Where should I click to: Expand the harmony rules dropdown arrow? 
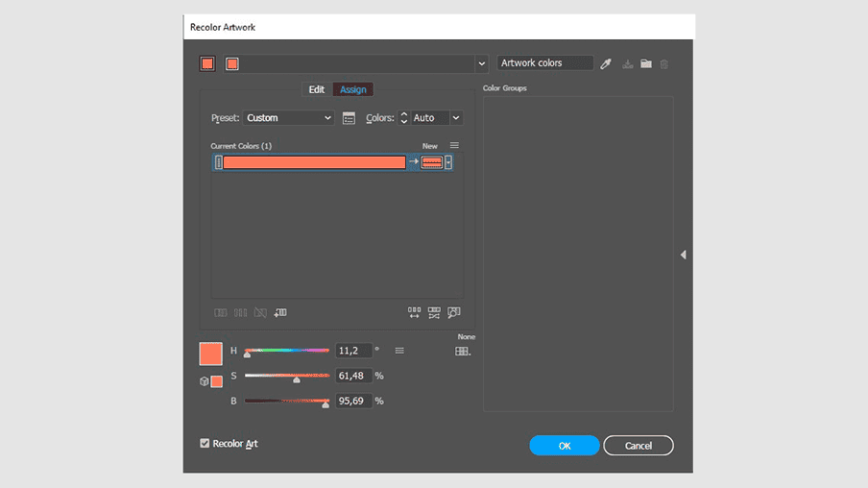click(482, 64)
